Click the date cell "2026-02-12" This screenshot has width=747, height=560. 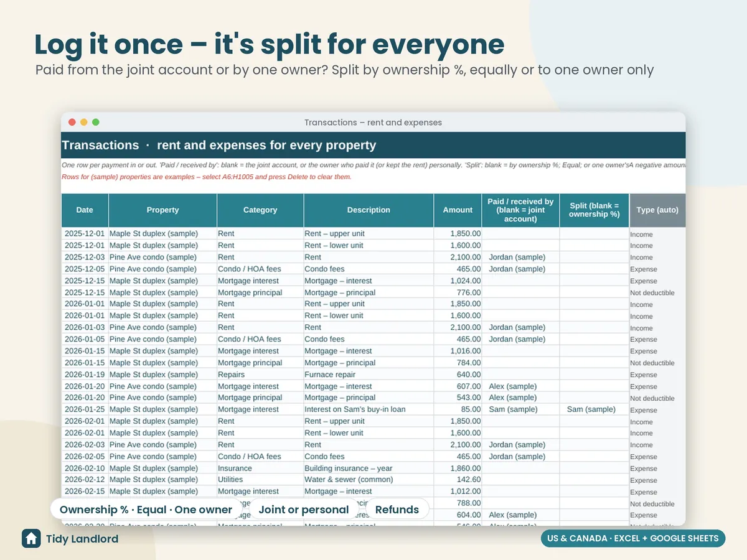click(x=85, y=480)
